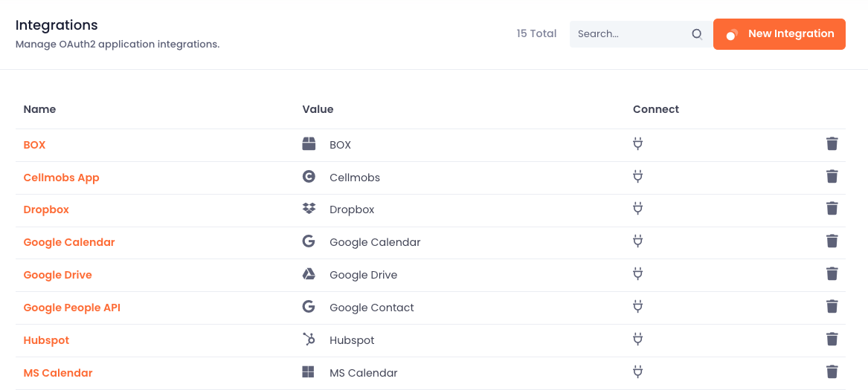Screen dimensions: 868x390
Task: Click the search magnifier icon
Action: point(697,33)
